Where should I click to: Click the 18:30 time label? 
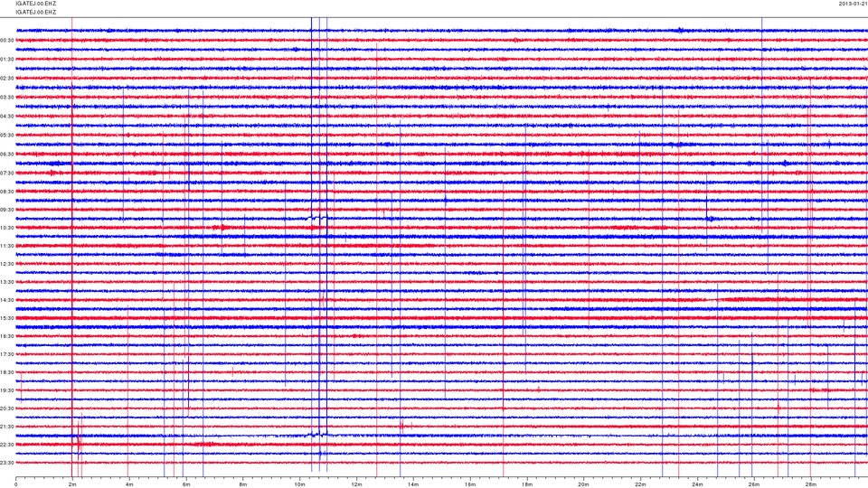tap(6, 373)
